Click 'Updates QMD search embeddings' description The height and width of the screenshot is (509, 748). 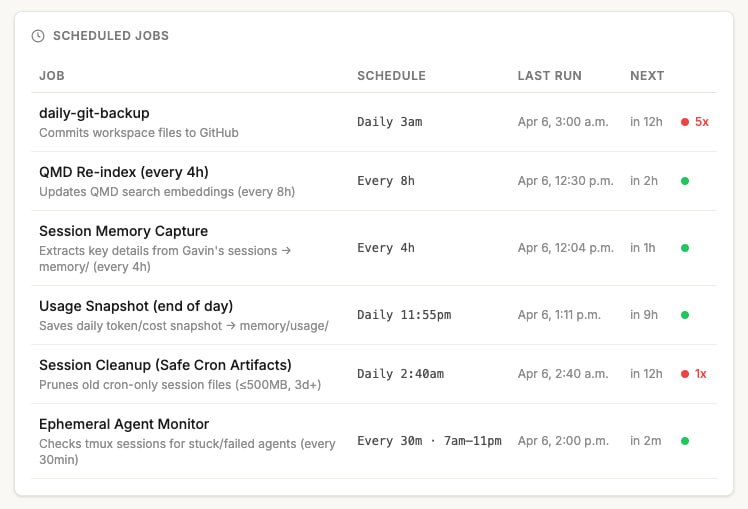coord(167,192)
